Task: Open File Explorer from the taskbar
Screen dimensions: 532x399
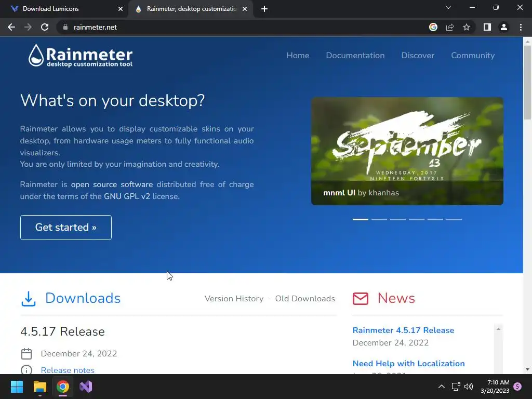Action: (39, 387)
